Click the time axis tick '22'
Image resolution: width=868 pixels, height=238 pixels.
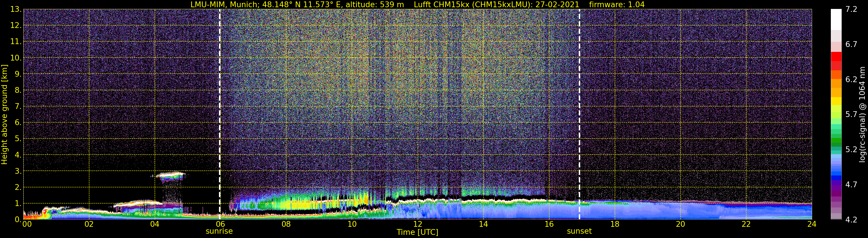coord(746,224)
